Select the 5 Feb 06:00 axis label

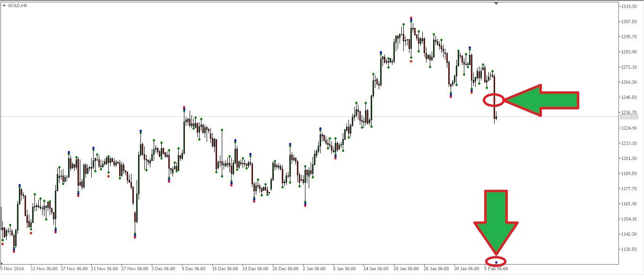pos(496,268)
